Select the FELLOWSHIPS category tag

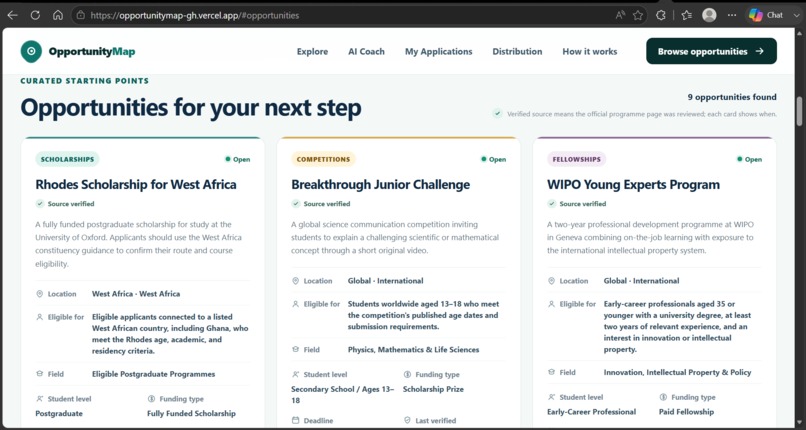click(577, 159)
